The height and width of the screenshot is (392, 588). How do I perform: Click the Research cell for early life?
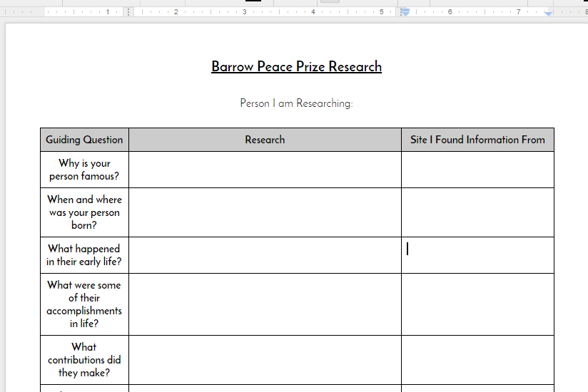point(265,255)
